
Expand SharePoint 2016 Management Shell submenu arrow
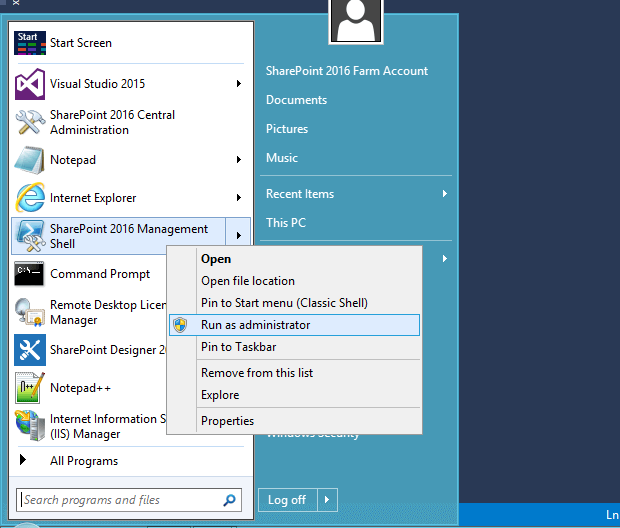tap(238, 236)
